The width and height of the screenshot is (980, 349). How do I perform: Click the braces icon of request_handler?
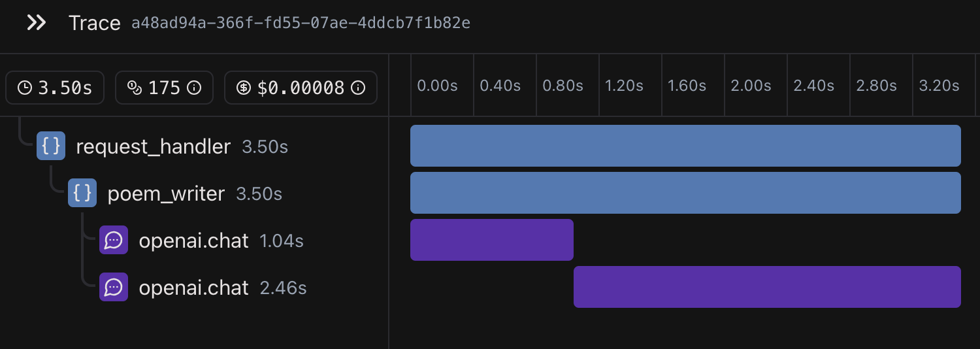coord(51,146)
